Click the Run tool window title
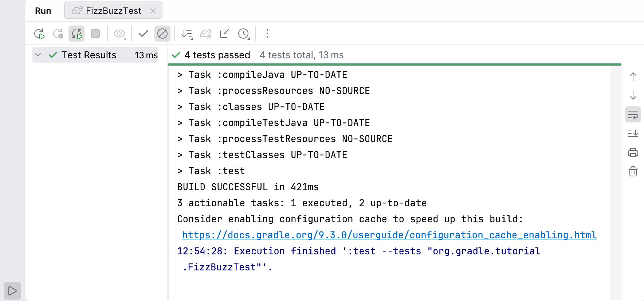644x301 pixels. click(x=43, y=11)
